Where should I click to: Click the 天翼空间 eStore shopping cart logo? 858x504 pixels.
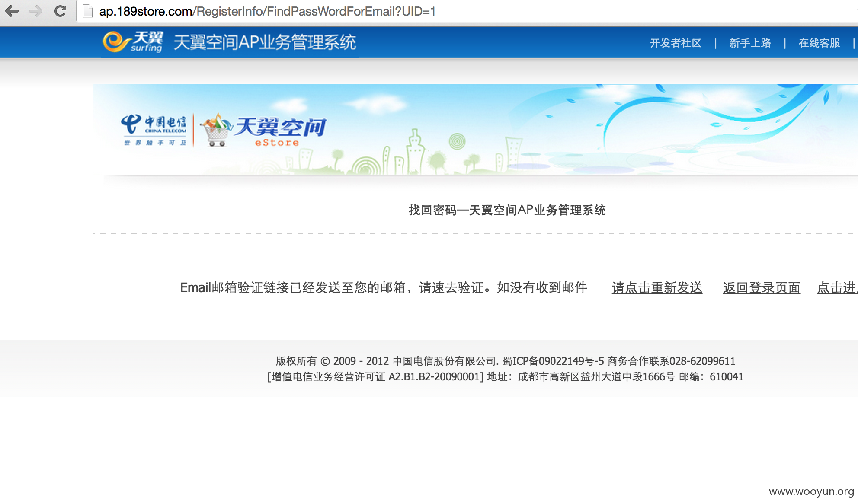click(263, 130)
